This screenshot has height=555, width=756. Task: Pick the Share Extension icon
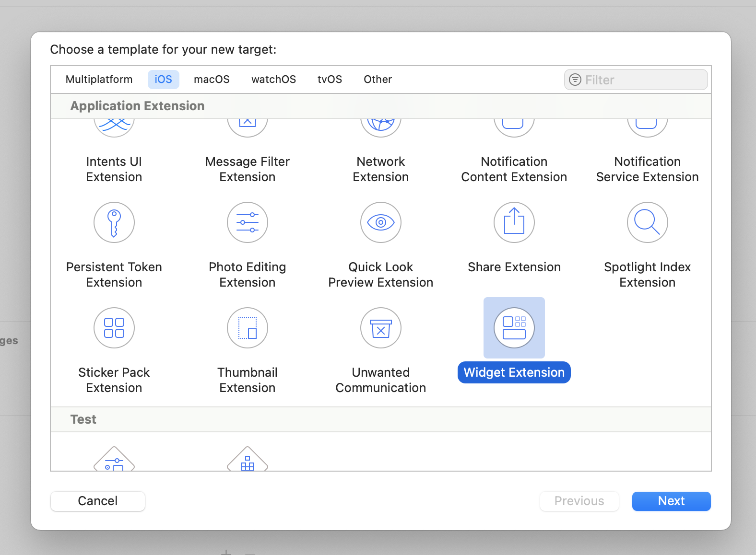(x=514, y=222)
